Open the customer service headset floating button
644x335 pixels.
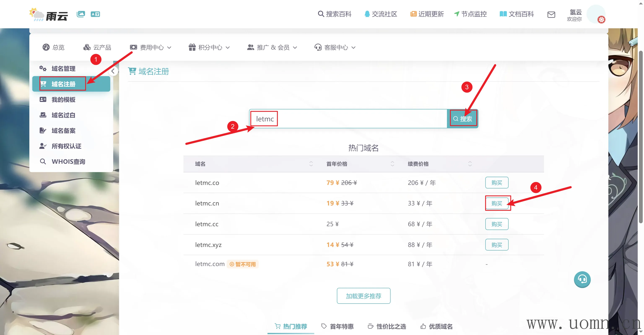coord(582,279)
